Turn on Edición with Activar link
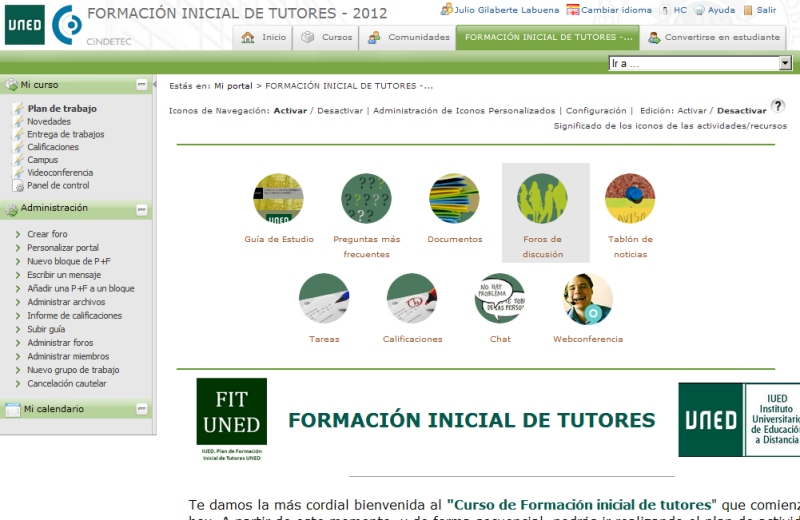 tap(692, 111)
